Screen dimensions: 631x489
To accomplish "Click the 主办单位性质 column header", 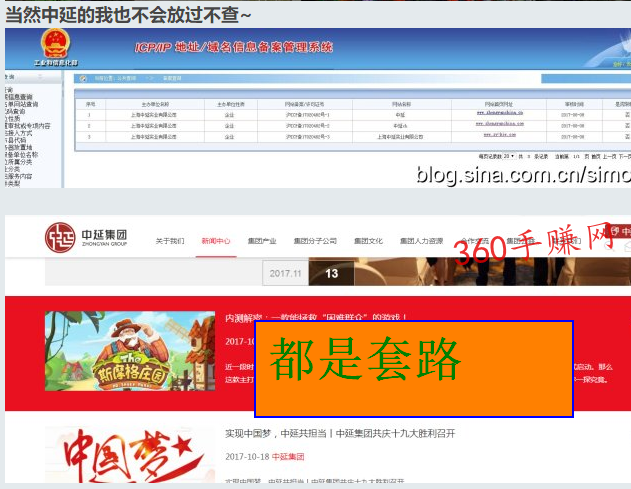I will pos(231,104).
